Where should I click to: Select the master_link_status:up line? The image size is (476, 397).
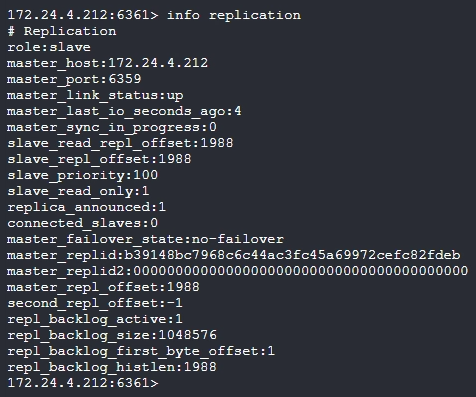pos(95,95)
